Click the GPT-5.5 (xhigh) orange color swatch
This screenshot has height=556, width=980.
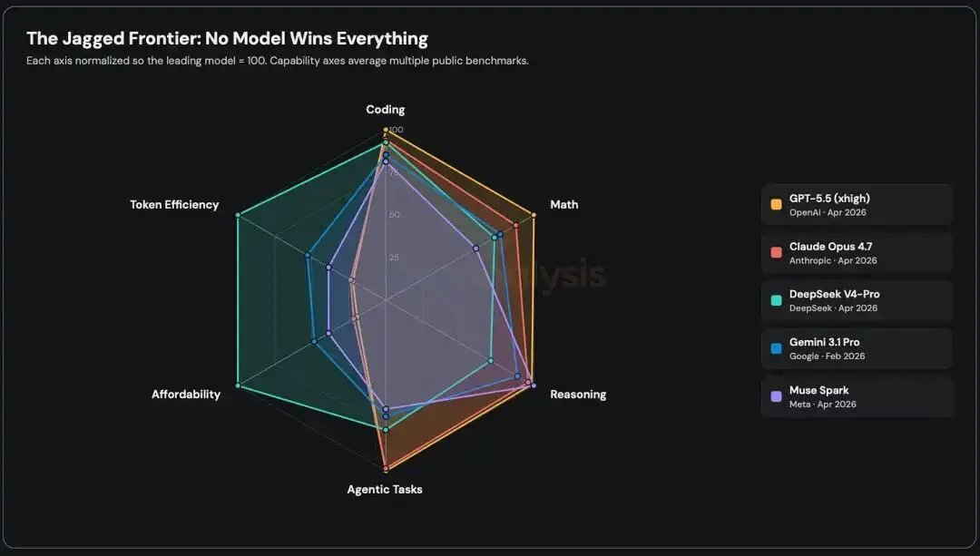(x=776, y=204)
